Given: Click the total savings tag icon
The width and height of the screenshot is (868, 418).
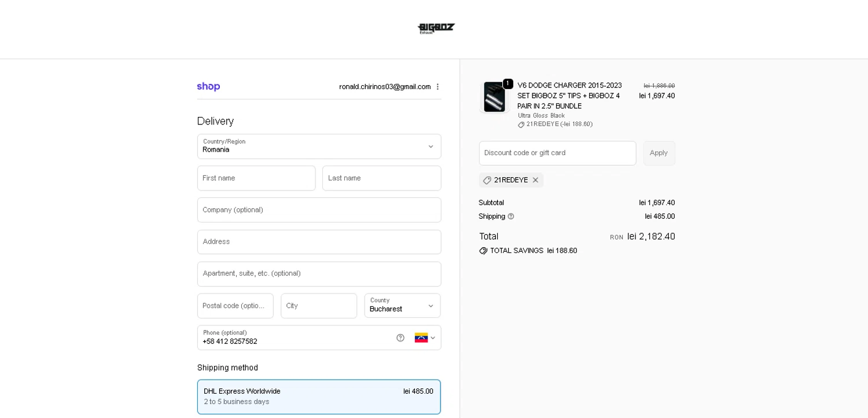Looking at the screenshot, I should click(x=483, y=251).
